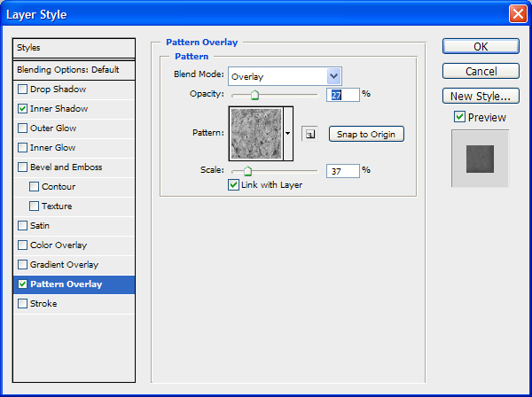Click the Opacity percentage input field
The width and height of the screenshot is (532, 397).
342,95
